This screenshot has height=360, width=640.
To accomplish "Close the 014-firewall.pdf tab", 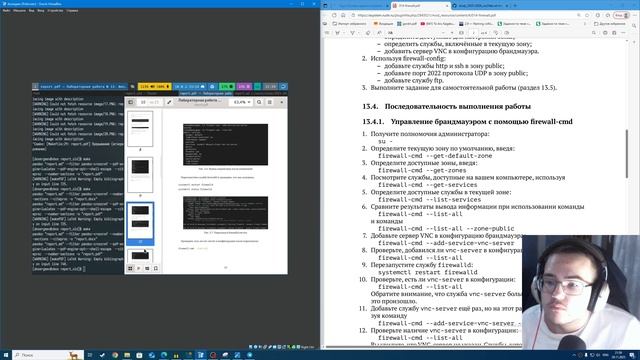I will point(446,6).
